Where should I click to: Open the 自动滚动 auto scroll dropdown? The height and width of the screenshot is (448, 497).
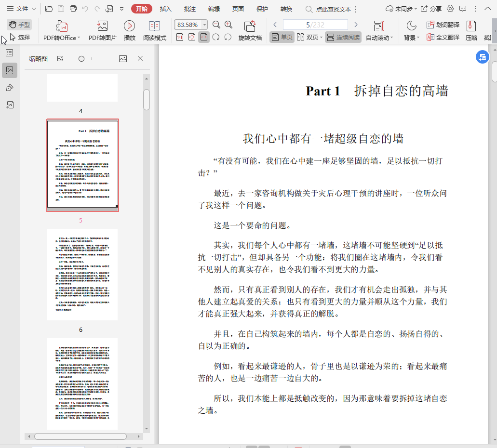click(379, 30)
